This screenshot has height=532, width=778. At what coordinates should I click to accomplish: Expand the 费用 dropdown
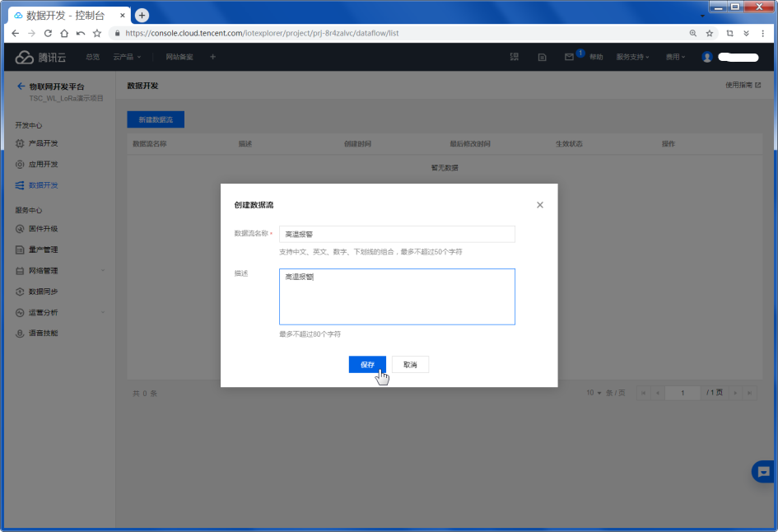click(x=675, y=57)
